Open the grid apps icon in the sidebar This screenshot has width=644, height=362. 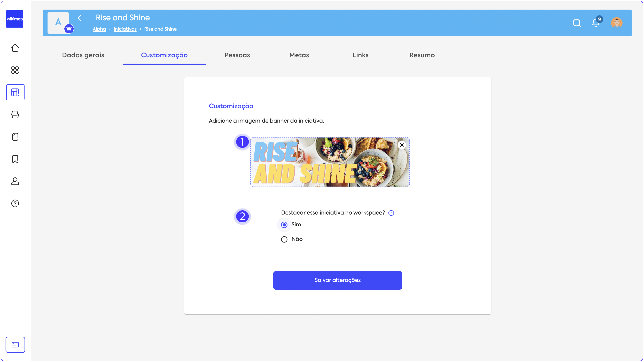point(15,70)
